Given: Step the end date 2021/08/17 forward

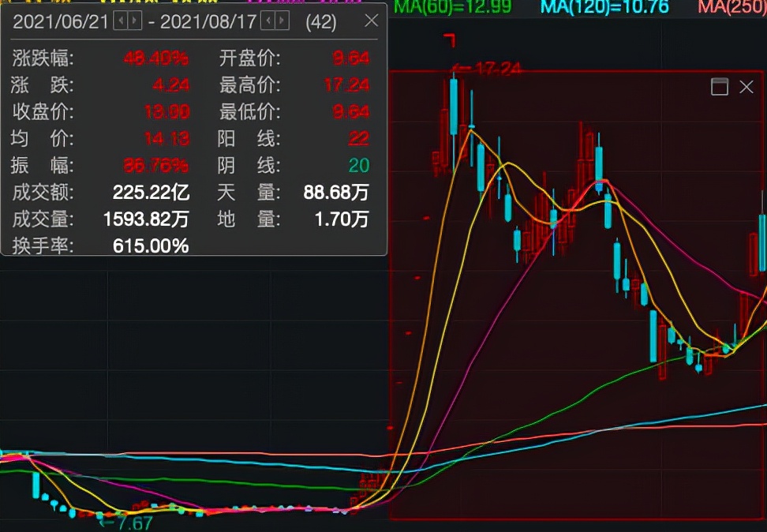Looking at the screenshot, I should coord(282,21).
